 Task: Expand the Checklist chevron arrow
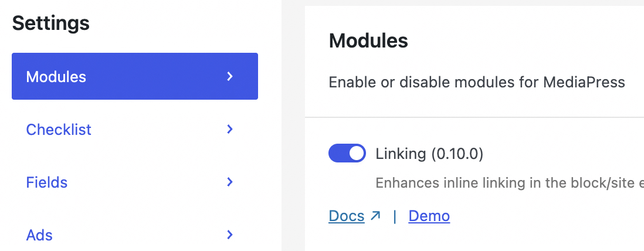pos(230,129)
